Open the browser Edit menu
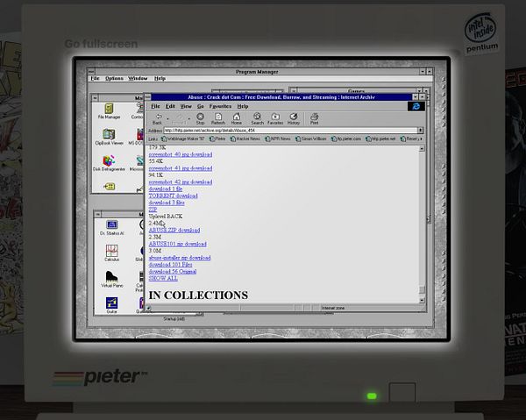Viewport: 526px width, 420px height. click(x=170, y=106)
